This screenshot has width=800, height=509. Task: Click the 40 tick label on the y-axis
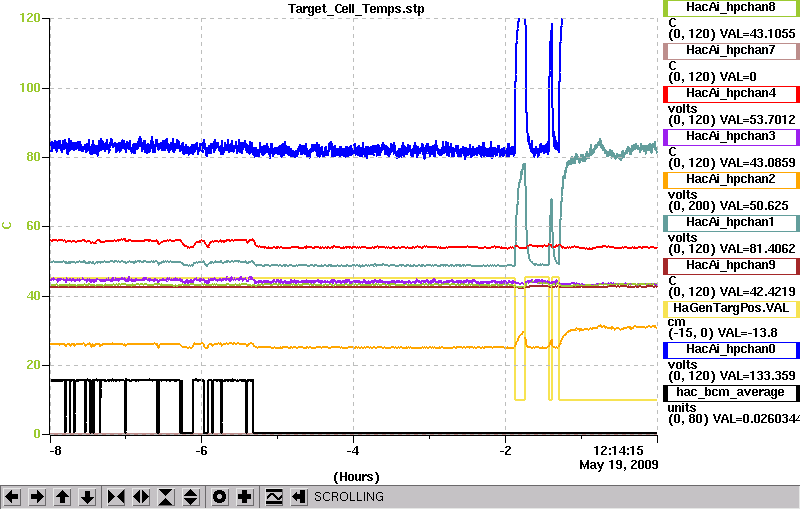pyautogui.click(x=33, y=296)
